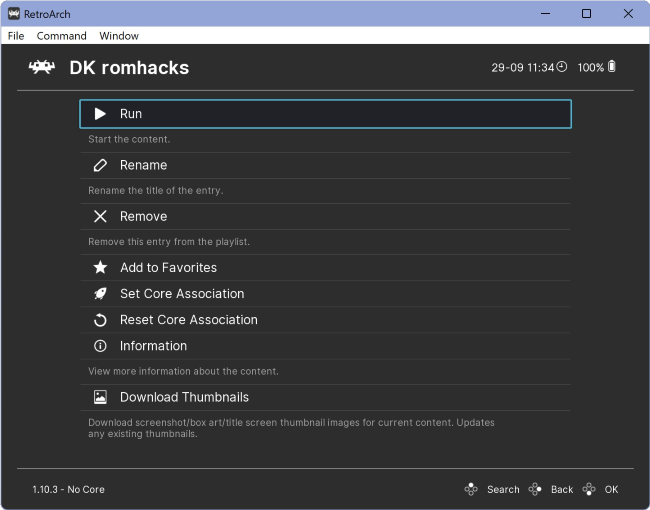Open the File menu

pyautogui.click(x=16, y=36)
